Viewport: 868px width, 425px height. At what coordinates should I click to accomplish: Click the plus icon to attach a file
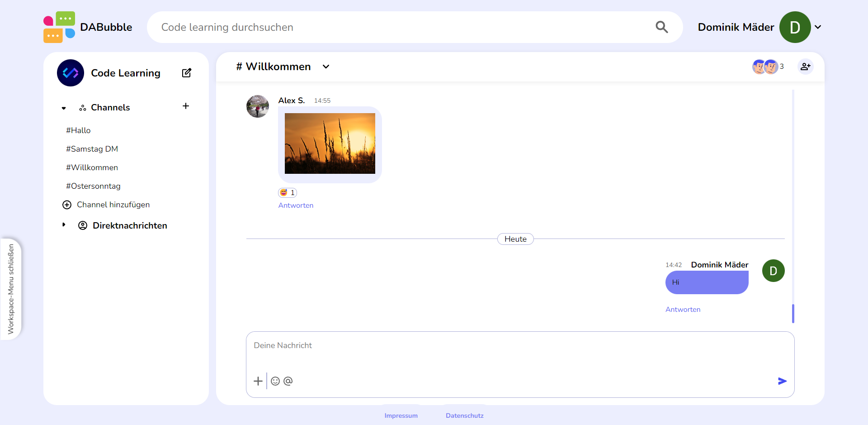(258, 381)
